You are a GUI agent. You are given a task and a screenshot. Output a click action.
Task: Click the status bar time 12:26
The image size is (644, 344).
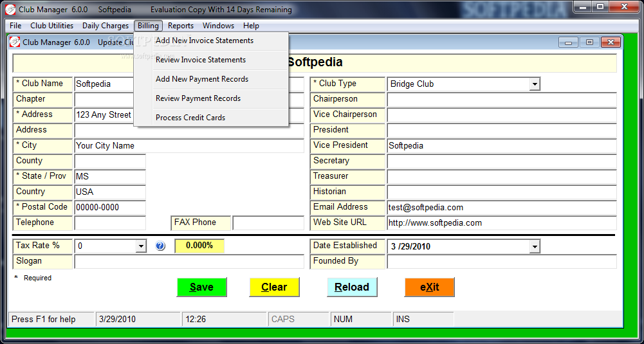click(x=225, y=319)
